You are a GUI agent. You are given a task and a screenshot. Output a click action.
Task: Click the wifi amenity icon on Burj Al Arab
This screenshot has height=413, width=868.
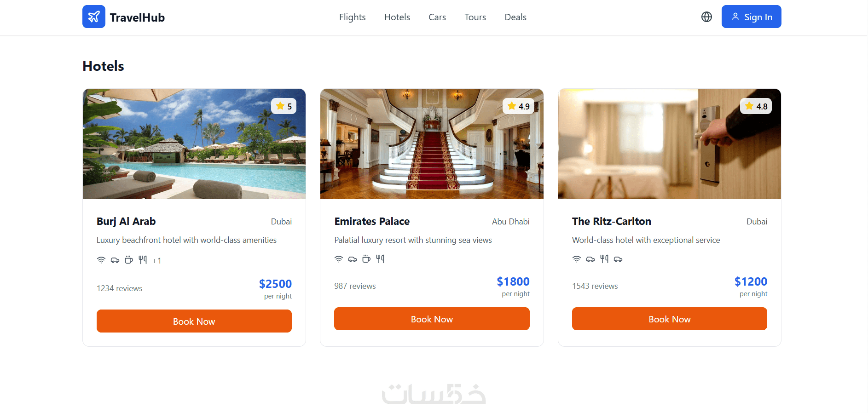point(101,260)
